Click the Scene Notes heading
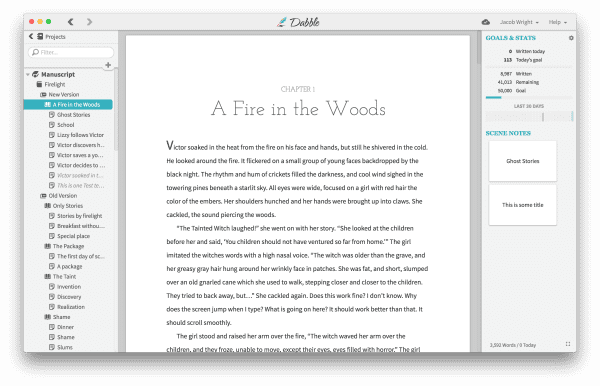Screen dimensions: 600x386 [508, 133]
